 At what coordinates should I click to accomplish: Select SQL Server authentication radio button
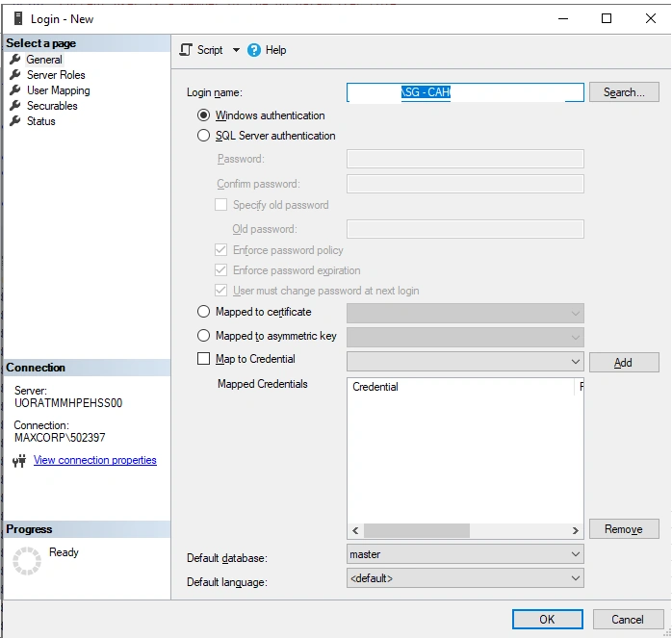click(x=203, y=136)
